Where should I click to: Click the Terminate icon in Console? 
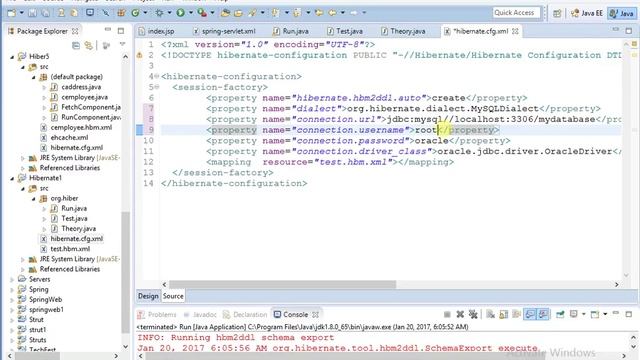pos(447,314)
